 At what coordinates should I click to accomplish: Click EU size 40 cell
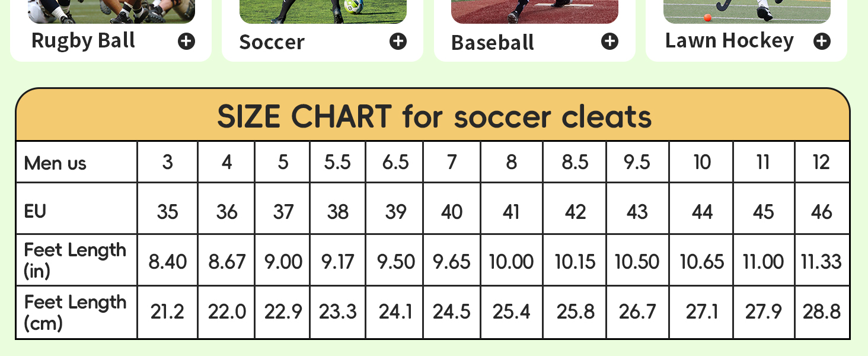(452, 212)
